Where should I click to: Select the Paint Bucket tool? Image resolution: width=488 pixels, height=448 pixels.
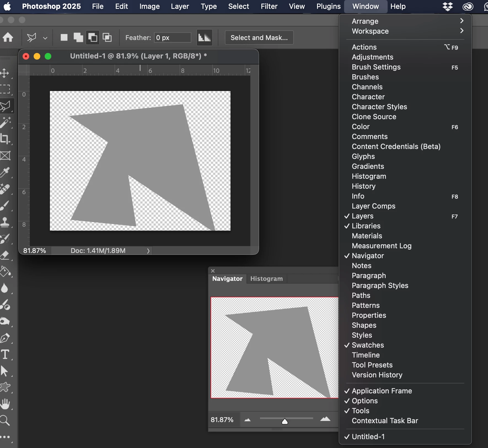5,272
